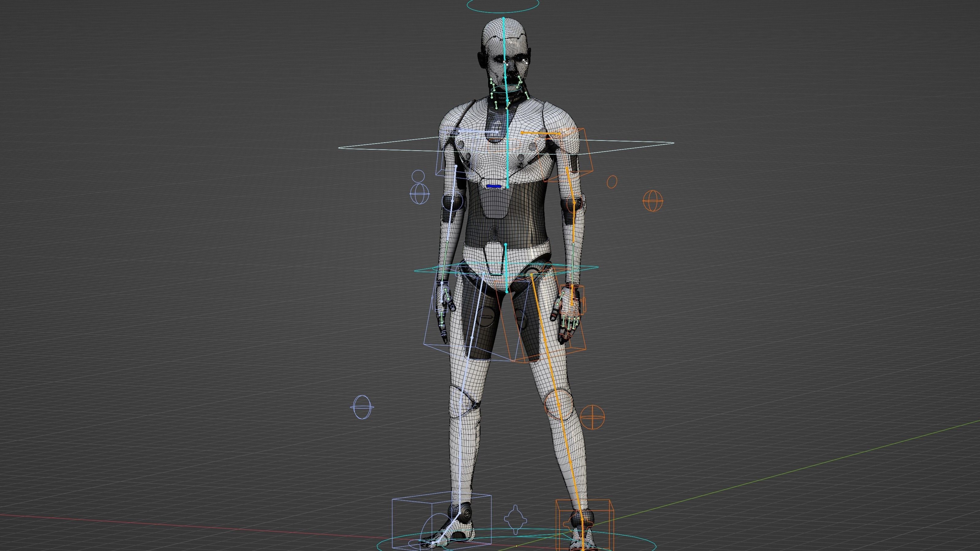Click the gear-shaped widget between the feet
Image resolution: width=980 pixels, height=551 pixels.
pyautogui.click(x=516, y=519)
